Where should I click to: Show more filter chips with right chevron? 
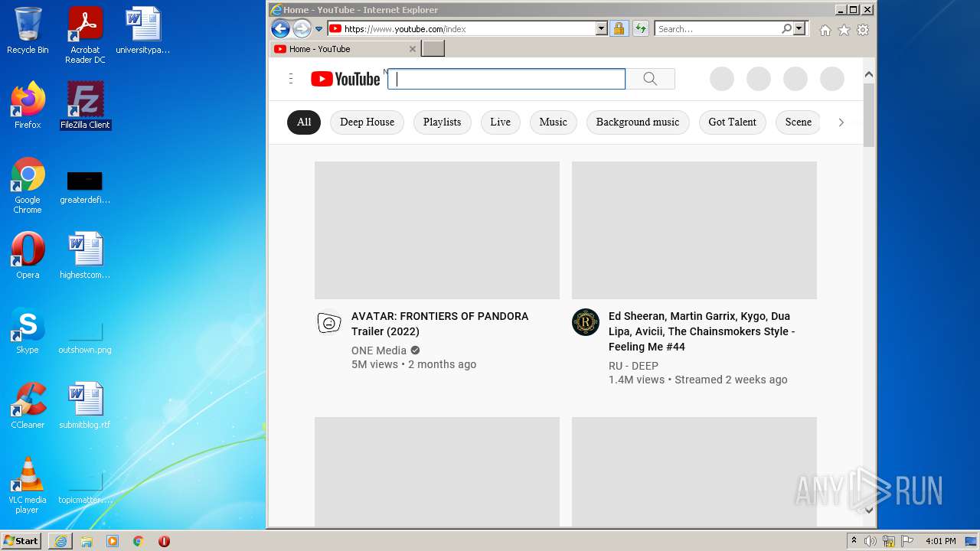pyautogui.click(x=841, y=122)
